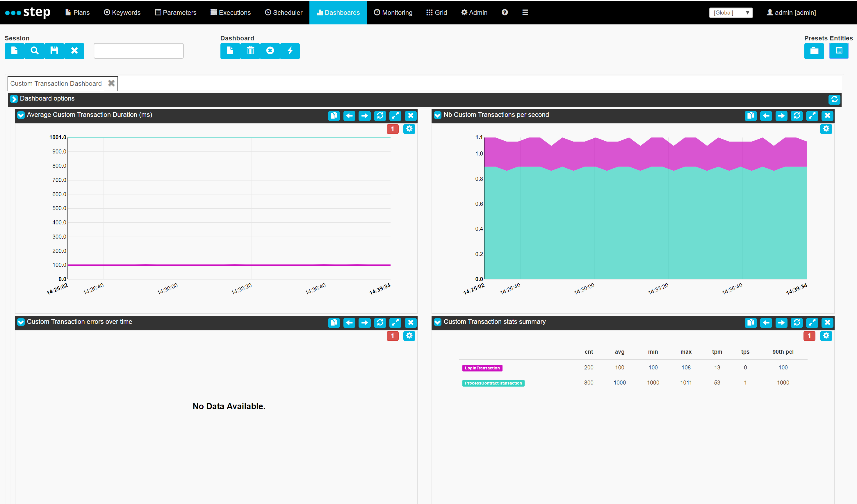Open settings gear of Nb Custom Transactions chart
Screen dimensions: 857x504
826,129
